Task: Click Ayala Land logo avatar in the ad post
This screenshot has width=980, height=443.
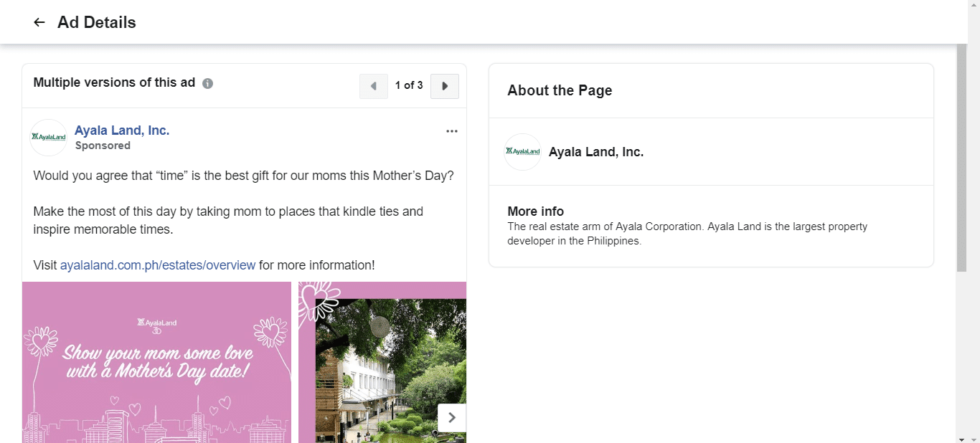Action: pos(49,138)
